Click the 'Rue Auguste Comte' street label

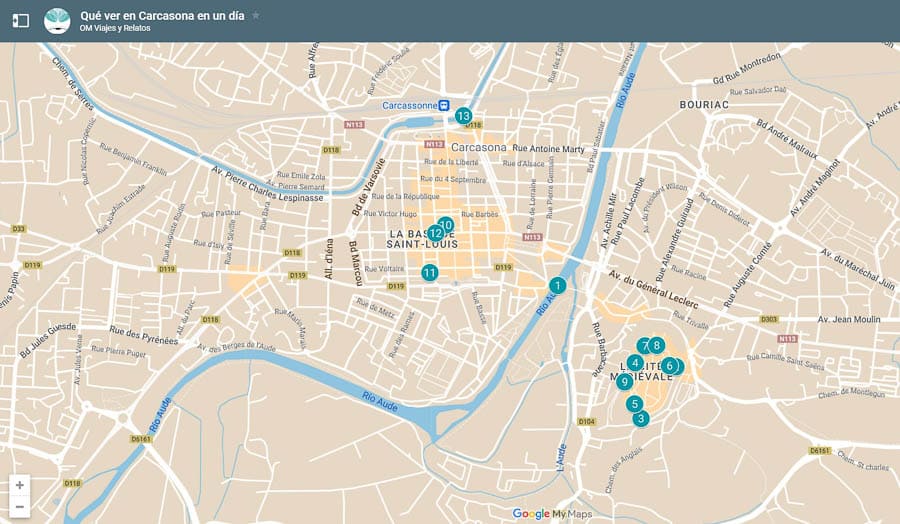point(747,274)
